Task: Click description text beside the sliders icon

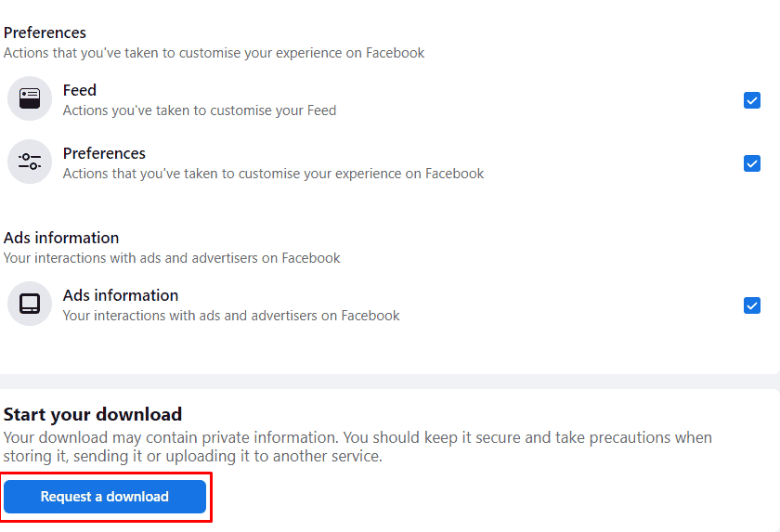Action: coord(273,174)
